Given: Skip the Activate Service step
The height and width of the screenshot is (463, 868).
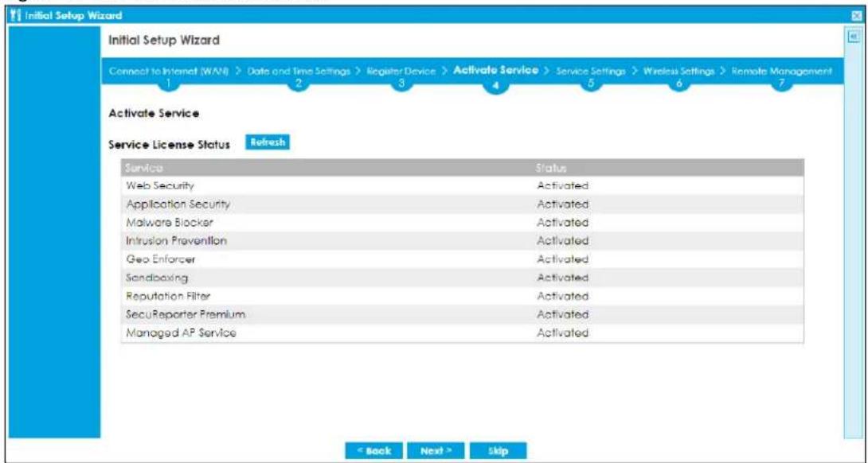Looking at the screenshot, I should click(x=498, y=451).
